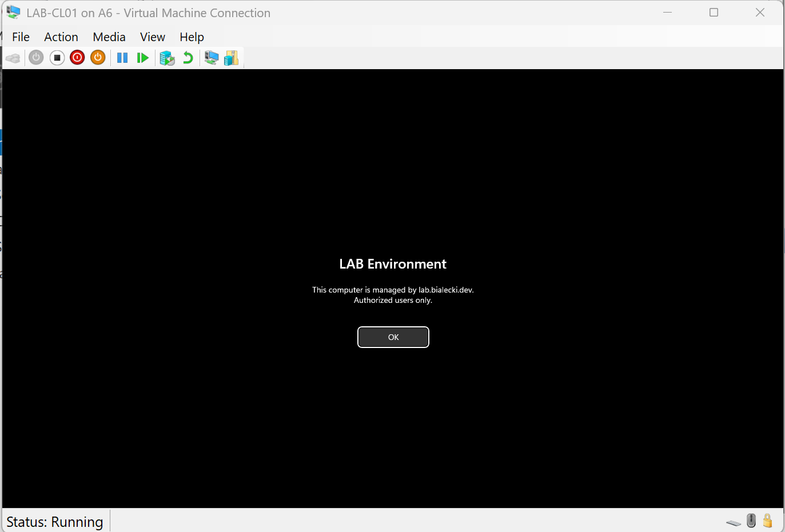Click the keyboard indicator in the status bar

click(x=734, y=522)
